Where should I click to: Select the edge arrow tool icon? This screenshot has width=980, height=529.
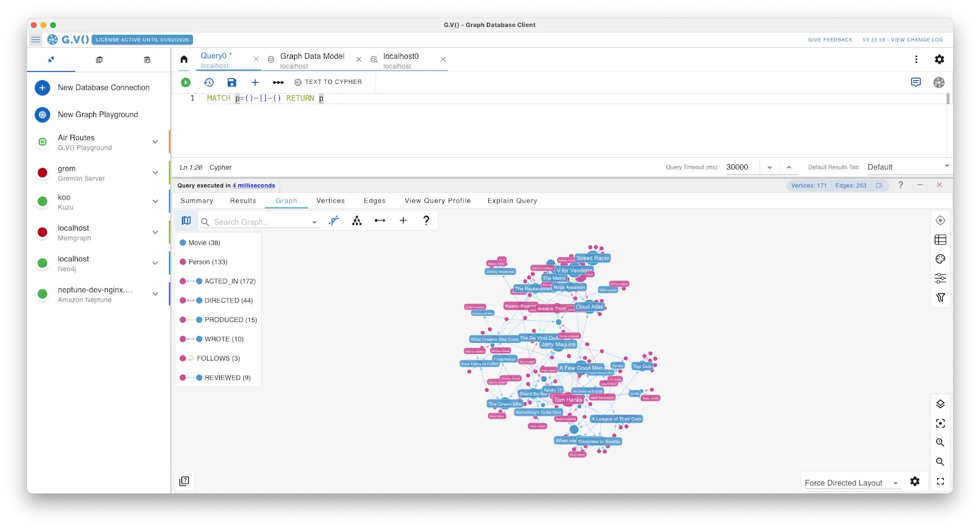(x=380, y=220)
